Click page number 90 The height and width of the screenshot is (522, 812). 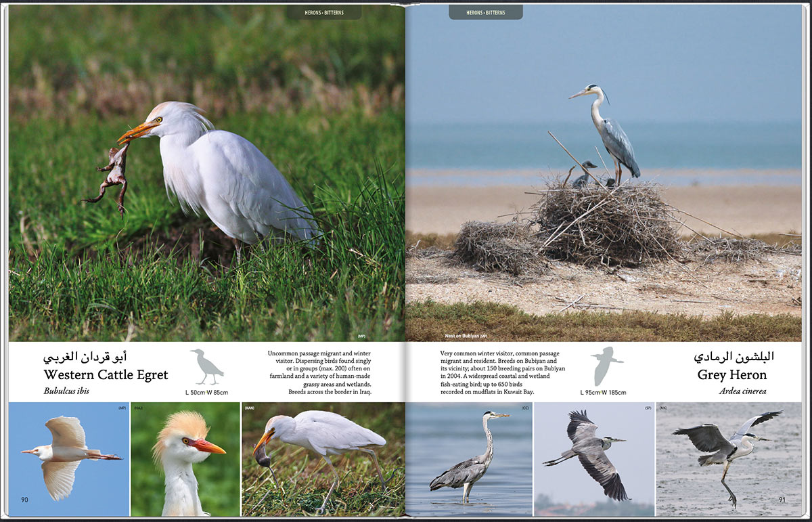25,500
